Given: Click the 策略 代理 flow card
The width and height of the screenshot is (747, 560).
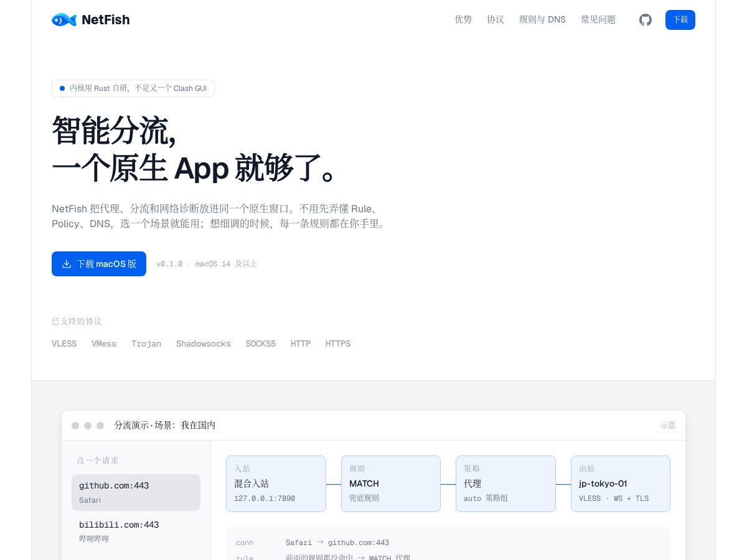Looking at the screenshot, I should [x=505, y=483].
